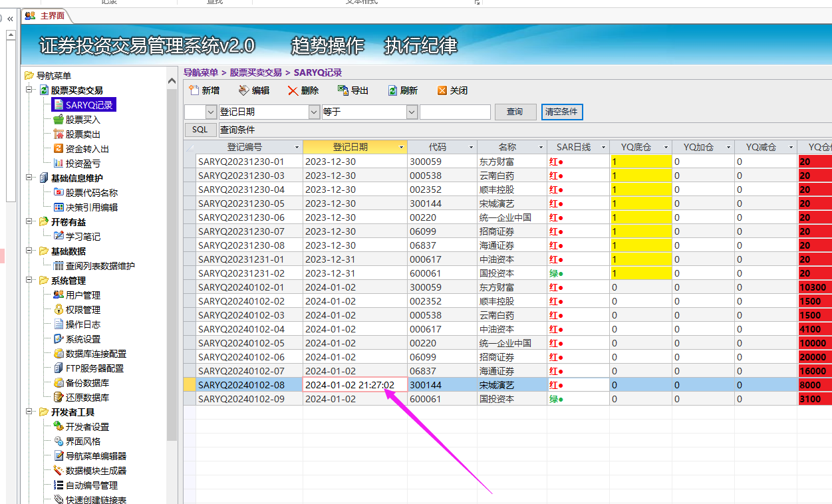832x504 pixels.
Task: Click the red 10300 cell in row SARYQ20240102-01
Action: coord(815,287)
